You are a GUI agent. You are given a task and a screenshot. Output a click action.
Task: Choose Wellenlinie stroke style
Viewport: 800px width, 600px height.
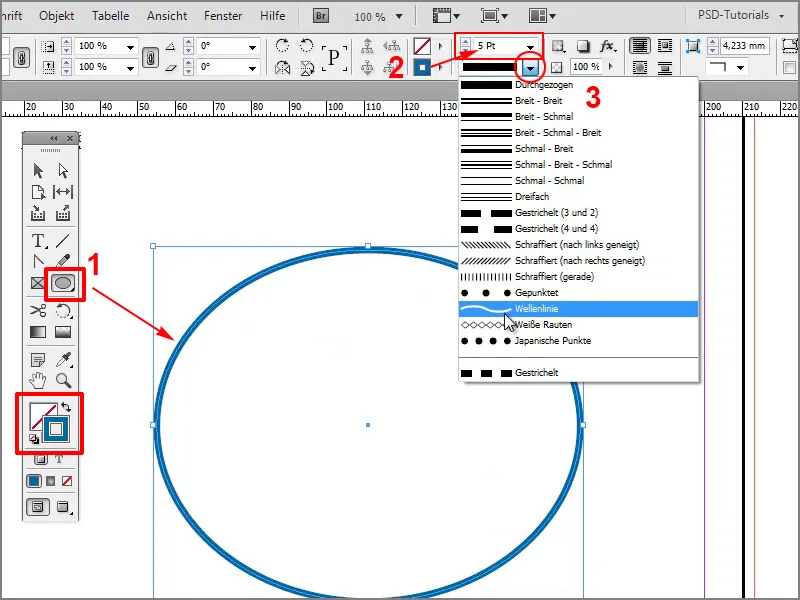click(x=579, y=309)
